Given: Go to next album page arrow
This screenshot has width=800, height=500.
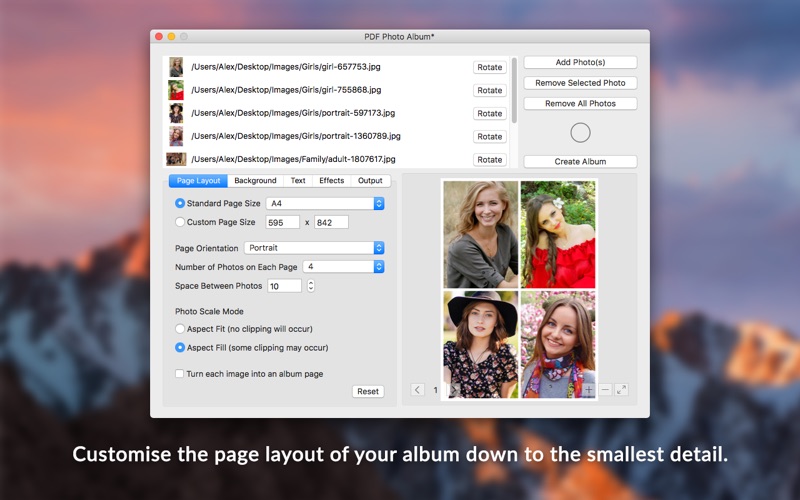Looking at the screenshot, I should tap(453, 390).
